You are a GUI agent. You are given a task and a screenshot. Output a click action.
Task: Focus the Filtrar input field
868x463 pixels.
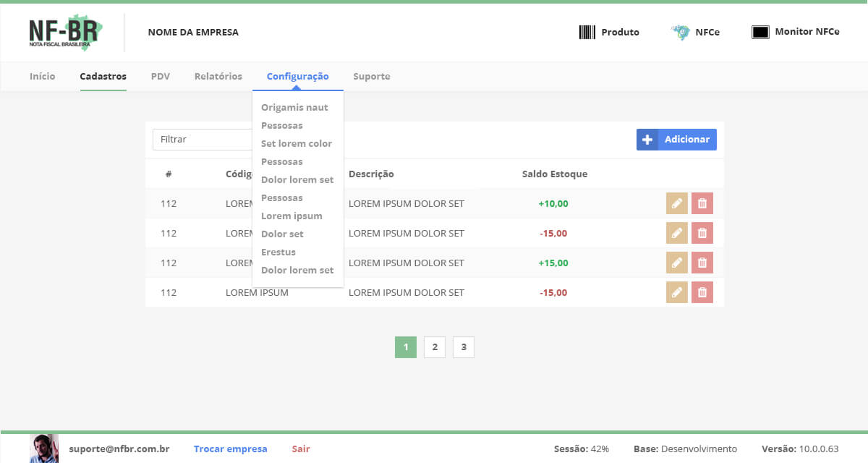coord(203,140)
